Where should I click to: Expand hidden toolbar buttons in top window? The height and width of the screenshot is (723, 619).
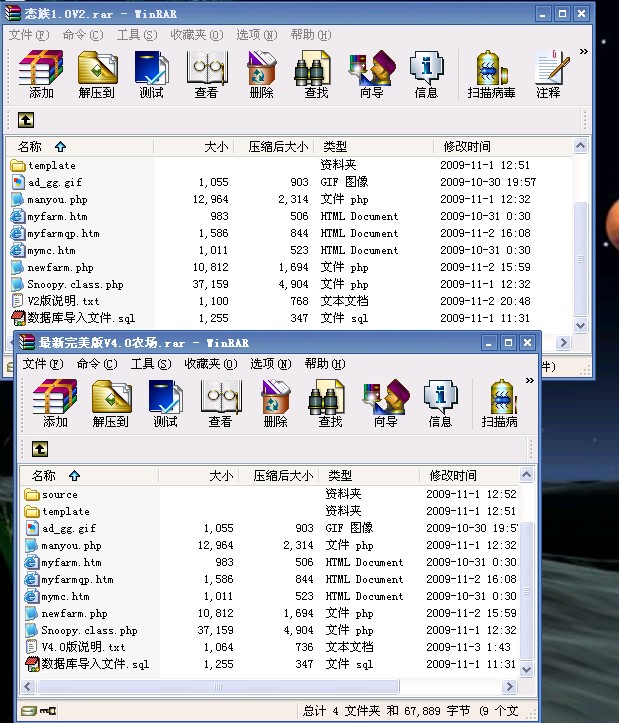pyautogui.click(x=584, y=51)
